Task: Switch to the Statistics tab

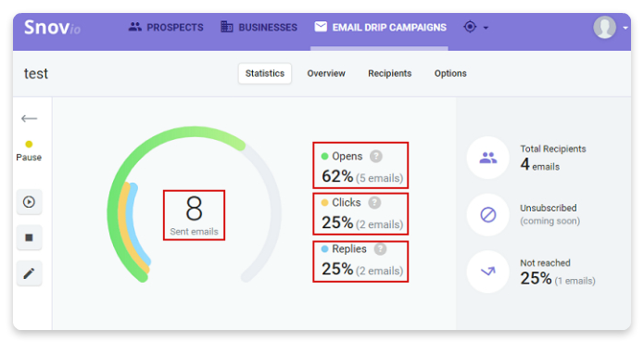Action: click(265, 73)
